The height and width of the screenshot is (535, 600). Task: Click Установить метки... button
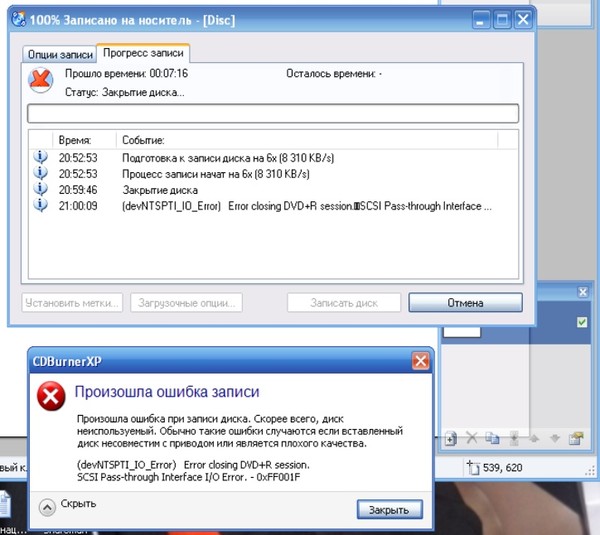72,303
